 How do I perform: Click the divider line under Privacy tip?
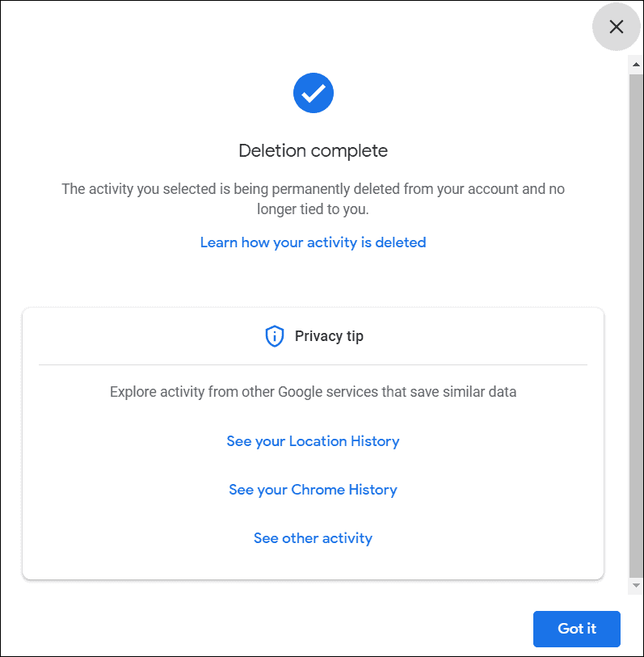pyautogui.click(x=313, y=365)
